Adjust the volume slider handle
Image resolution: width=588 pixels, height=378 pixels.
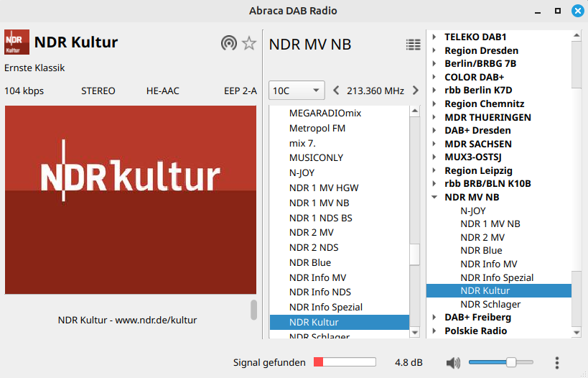(510, 363)
